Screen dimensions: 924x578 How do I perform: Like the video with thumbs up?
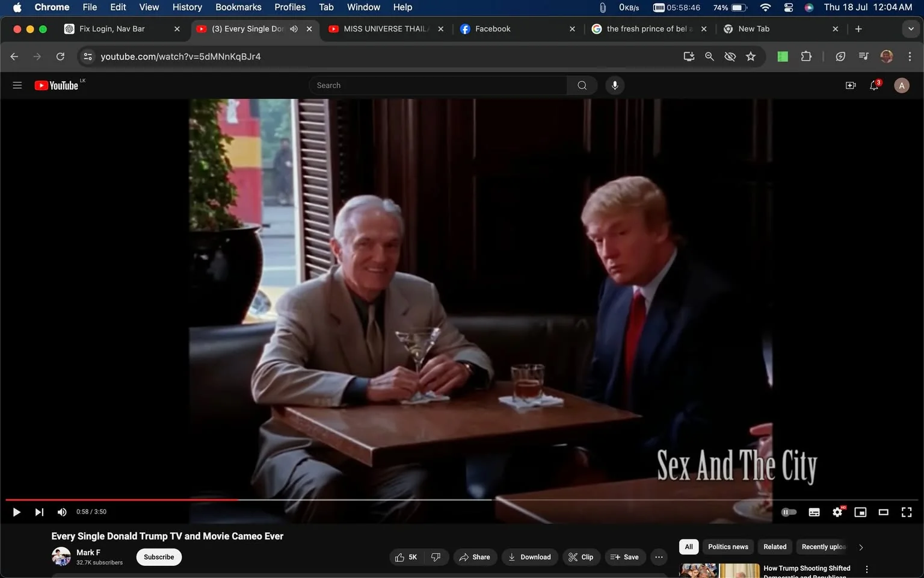pos(407,557)
